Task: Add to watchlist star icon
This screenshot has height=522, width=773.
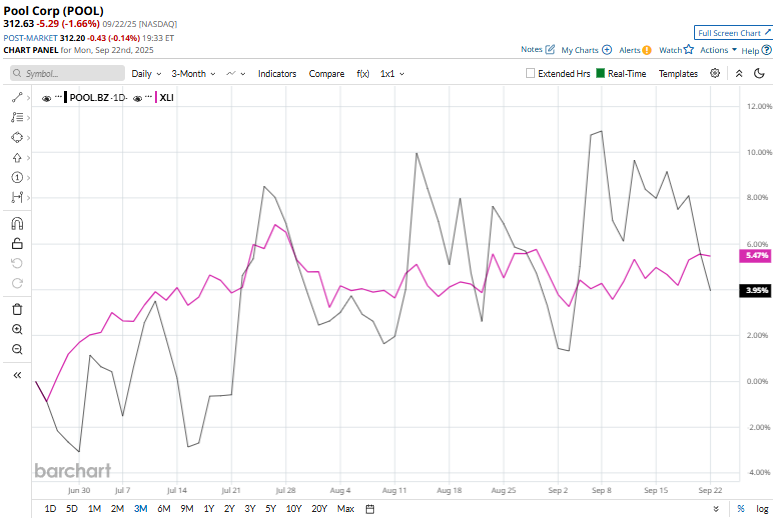Action: point(689,49)
